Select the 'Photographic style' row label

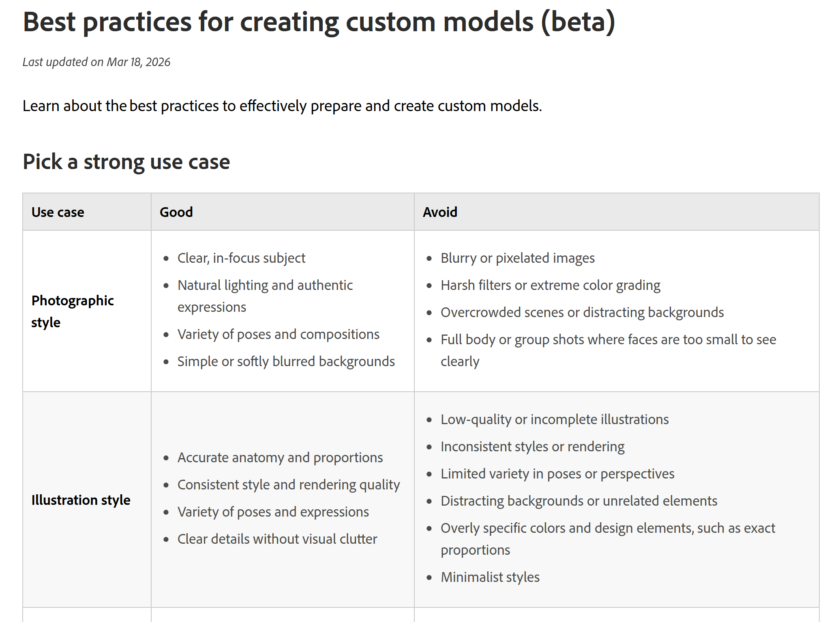coord(72,311)
